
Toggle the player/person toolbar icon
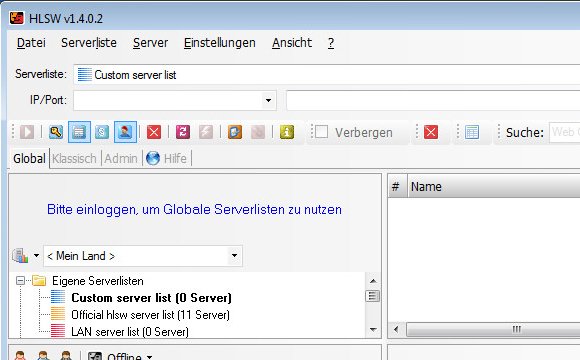tap(125, 132)
